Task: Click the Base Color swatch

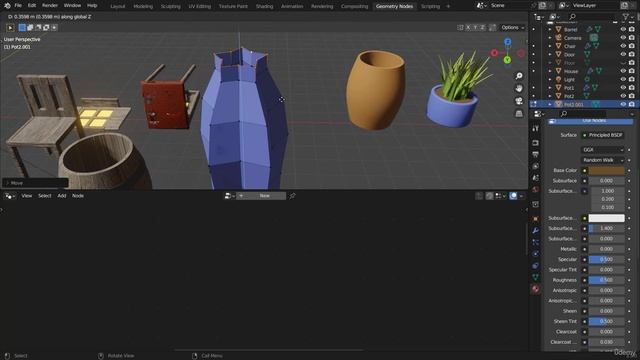Action: click(606, 171)
